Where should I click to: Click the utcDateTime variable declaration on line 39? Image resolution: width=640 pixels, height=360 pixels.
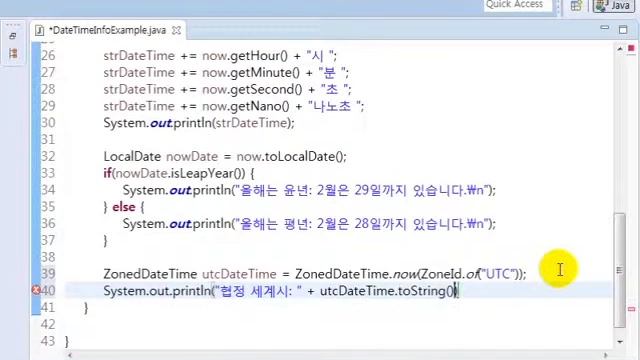tap(239, 274)
